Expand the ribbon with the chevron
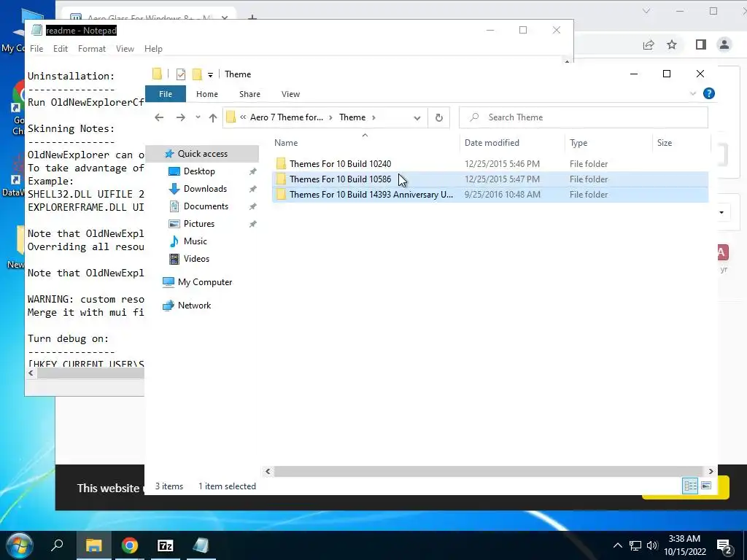The width and height of the screenshot is (747, 560). pyautogui.click(x=693, y=94)
